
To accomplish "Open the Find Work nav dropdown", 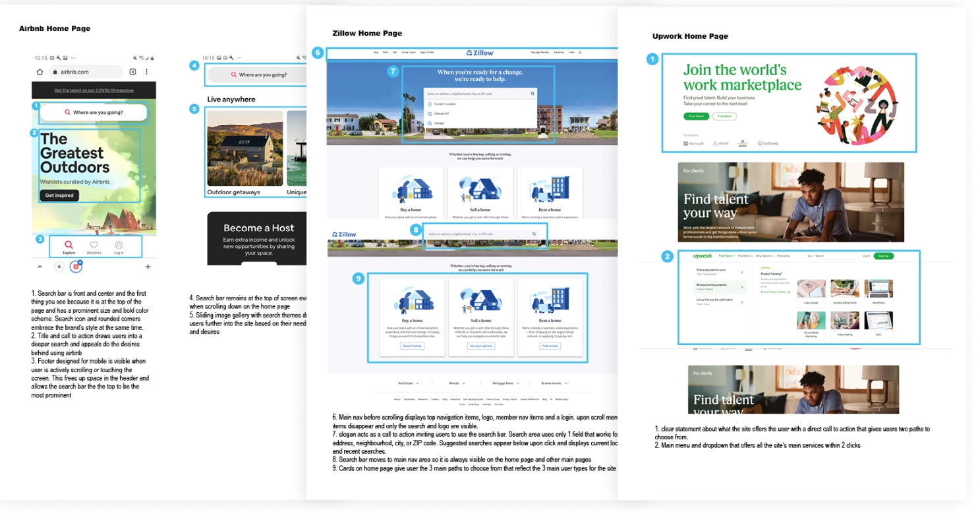I will pyautogui.click(x=745, y=256).
